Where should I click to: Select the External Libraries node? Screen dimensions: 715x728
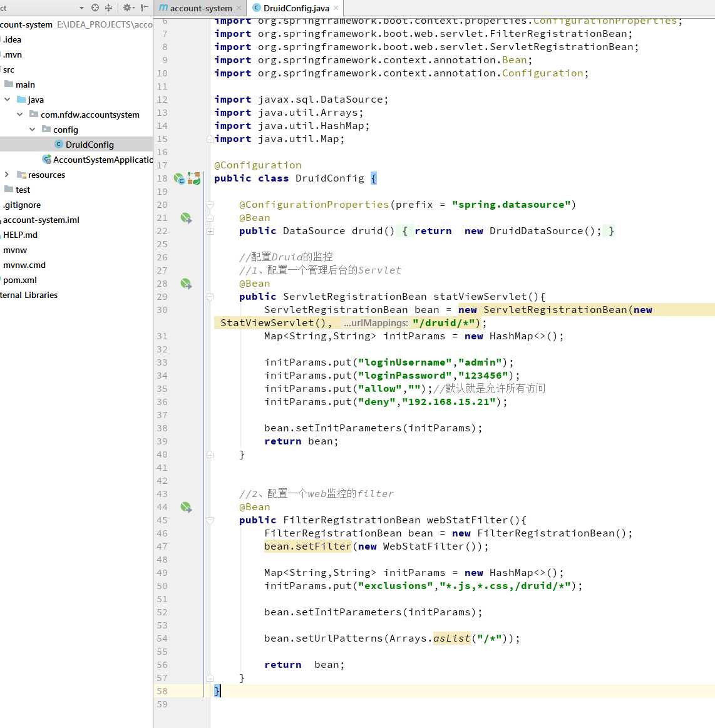coord(29,295)
